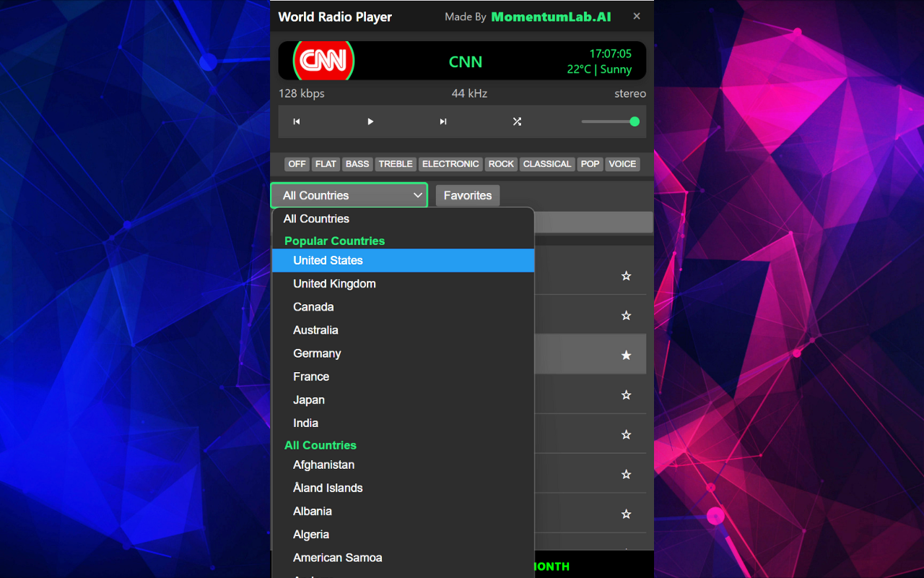This screenshot has width=924, height=578.
Task: Click the CNN station logo
Action: [x=323, y=61]
